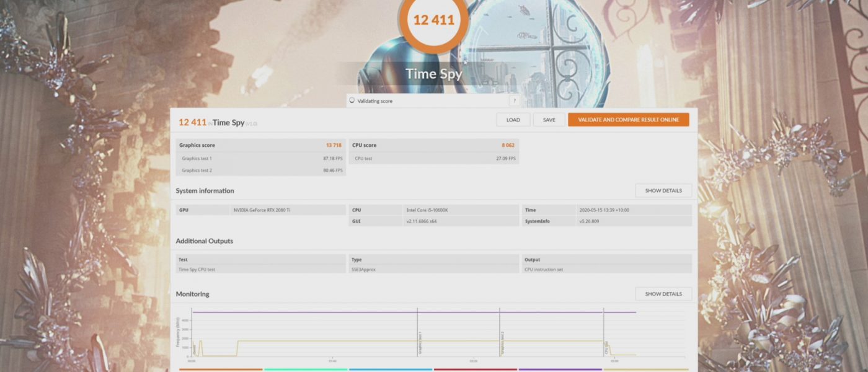Click the Graphics test 1 row label
The width and height of the screenshot is (868, 372).
tap(197, 159)
